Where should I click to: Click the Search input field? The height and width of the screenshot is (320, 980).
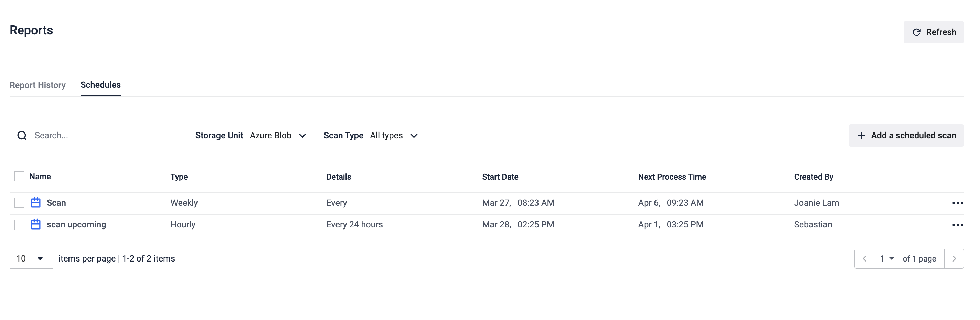pyautogui.click(x=96, y=136)
